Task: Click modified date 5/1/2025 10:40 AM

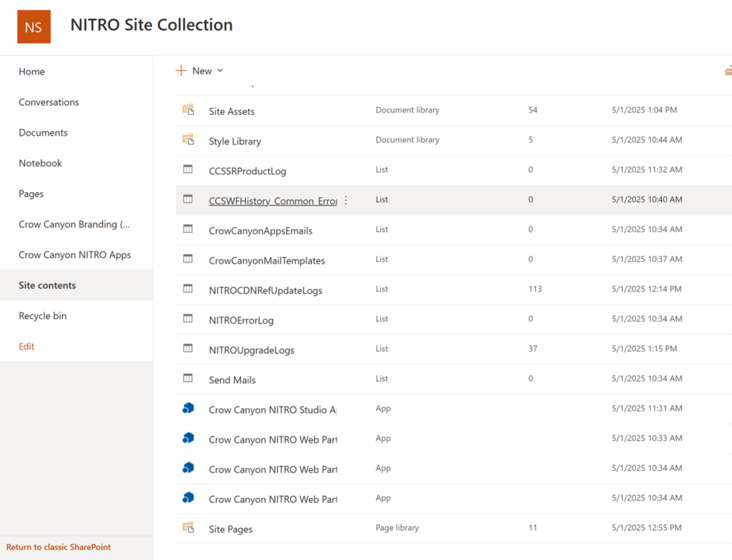Action: (x=647, y=199)
